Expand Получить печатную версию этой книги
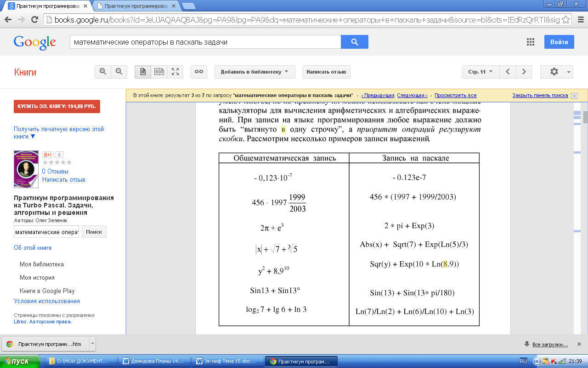 pos(59,133)
